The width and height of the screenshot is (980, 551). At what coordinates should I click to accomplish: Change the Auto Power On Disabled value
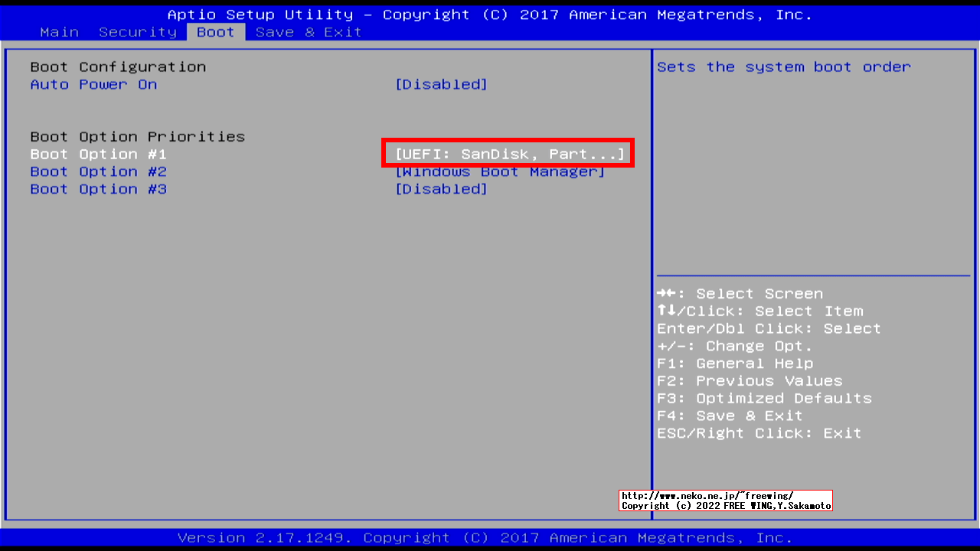[x=441, y=85]
